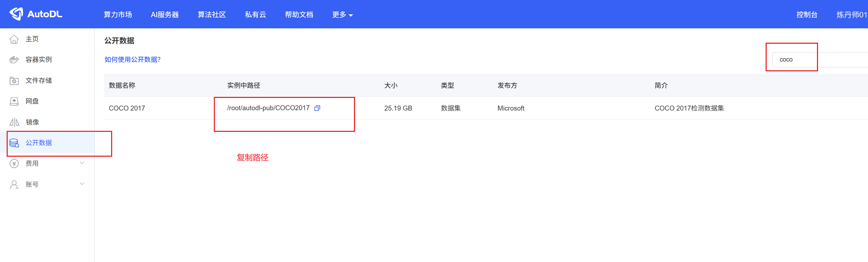Screen dimensions: 868x262
Task: Click the /root/autodl-pub/COCO2017 path text
Action: [268, 108]
